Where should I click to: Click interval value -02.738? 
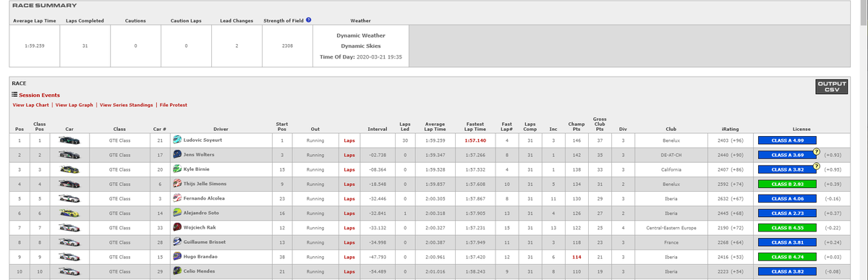pos(377,155)
